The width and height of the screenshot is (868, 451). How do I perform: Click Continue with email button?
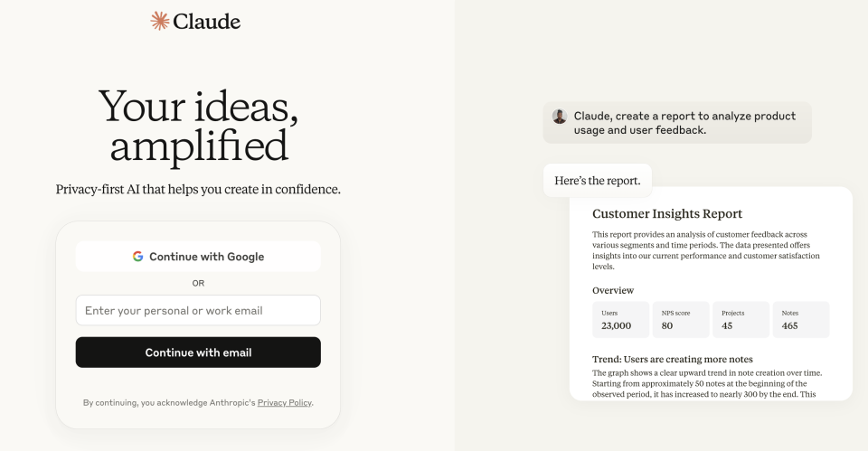[x=198, y=352]
